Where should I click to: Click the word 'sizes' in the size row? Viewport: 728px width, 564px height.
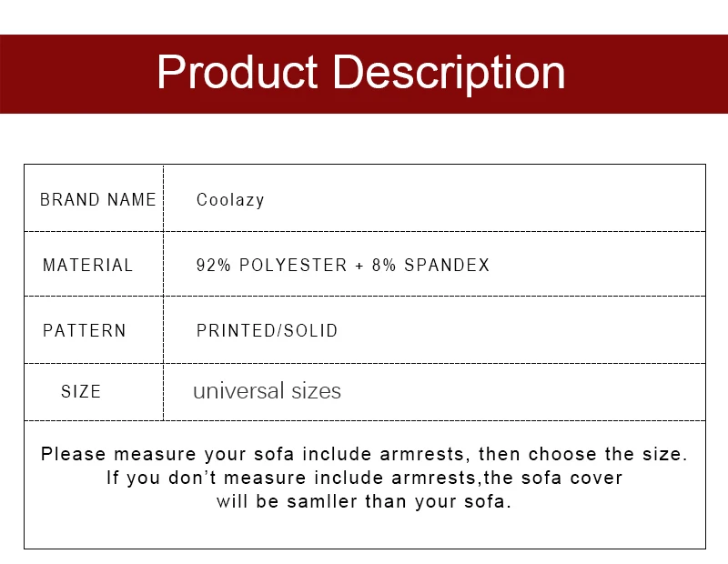click(x=317, y=391)
